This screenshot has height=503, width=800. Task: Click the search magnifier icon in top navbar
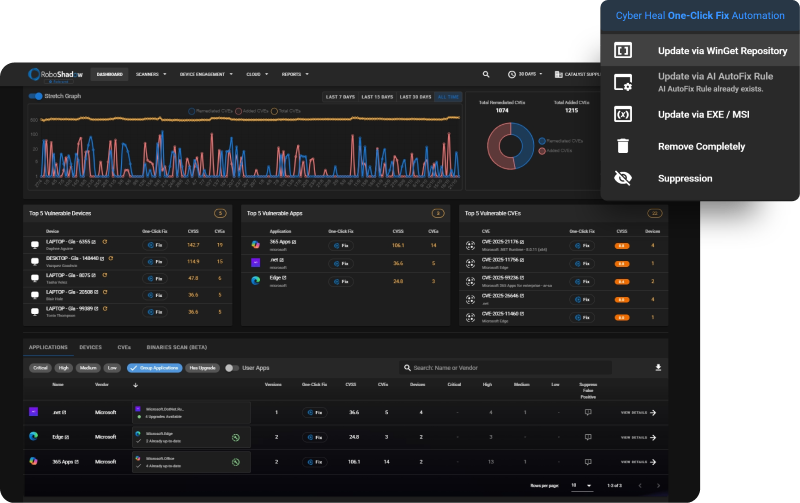pyautogui.click(x=486, y=74)
